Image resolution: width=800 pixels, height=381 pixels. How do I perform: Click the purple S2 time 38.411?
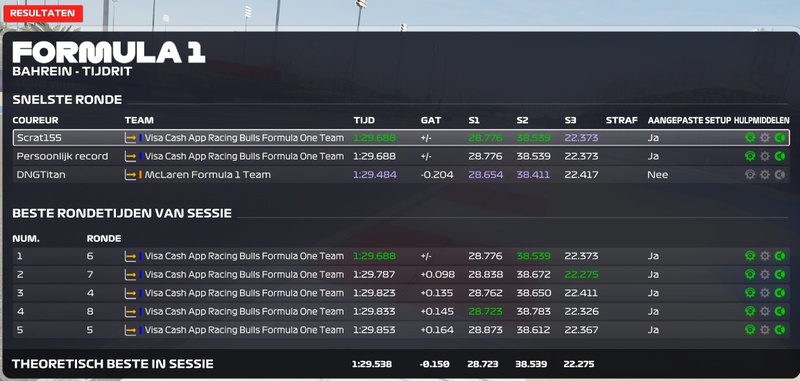[x=533, y=174]
